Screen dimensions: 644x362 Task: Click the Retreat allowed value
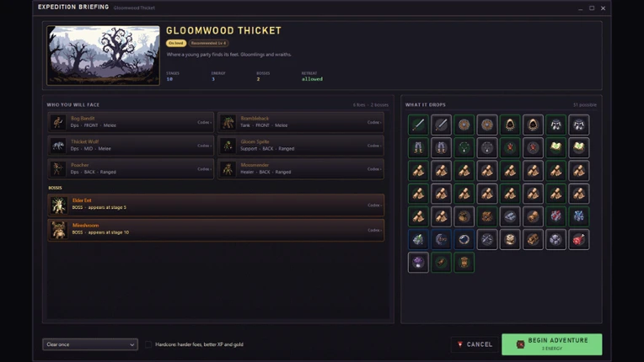312,79
